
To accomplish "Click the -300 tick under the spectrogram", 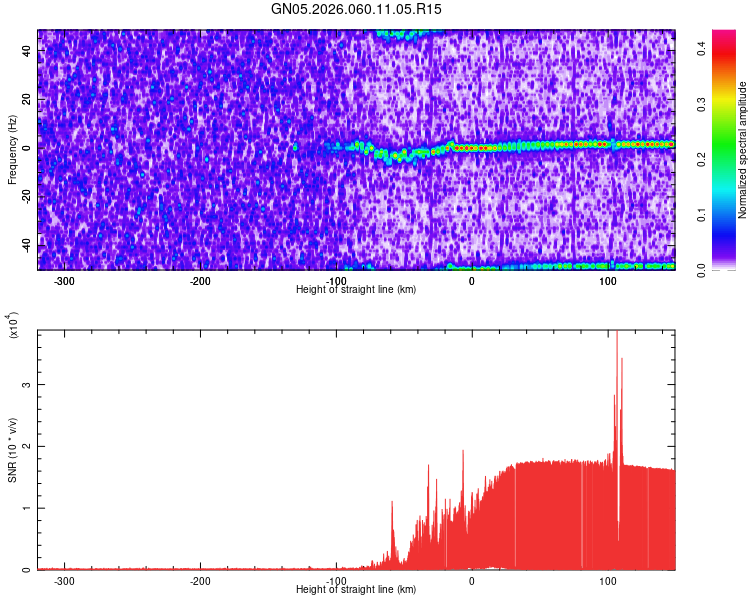I will 65,281.
